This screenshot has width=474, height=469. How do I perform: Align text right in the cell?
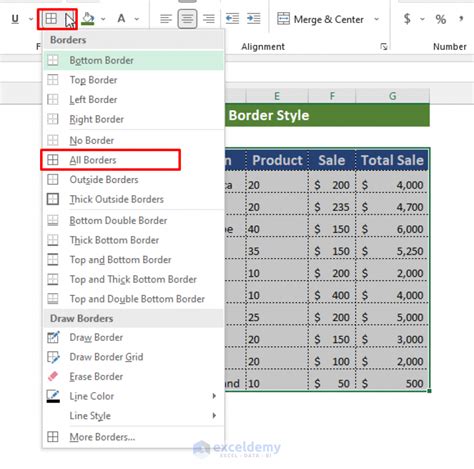(x=209, y=19)
